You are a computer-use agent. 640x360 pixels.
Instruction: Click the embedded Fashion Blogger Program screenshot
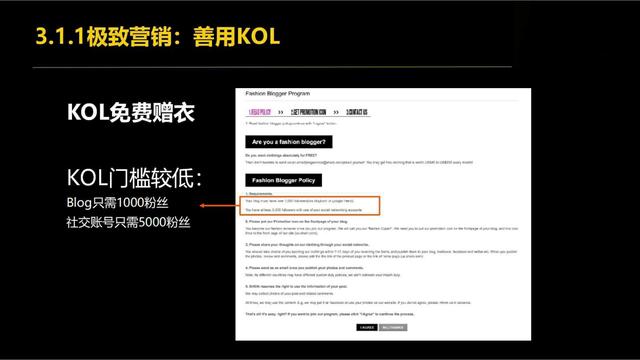pos(383,214)
